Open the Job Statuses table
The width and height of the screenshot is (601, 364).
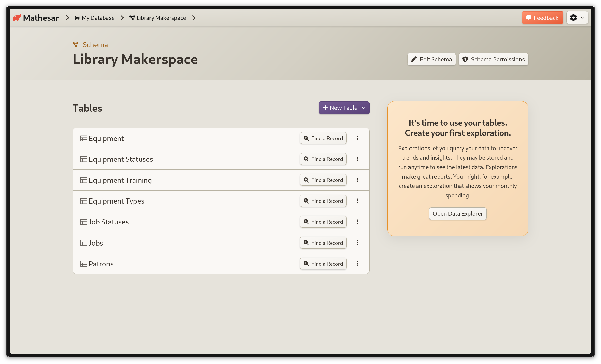point(109,222)
